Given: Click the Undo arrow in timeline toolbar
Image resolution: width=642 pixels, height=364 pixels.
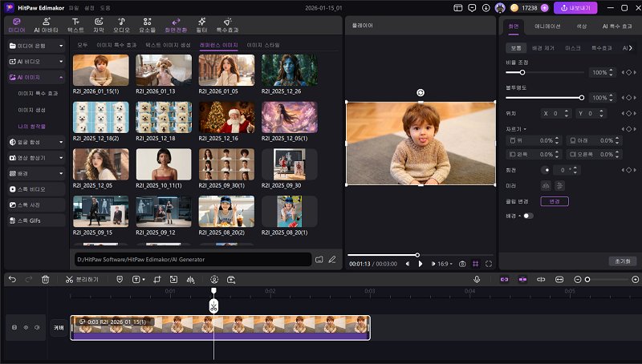Looking at the screenshot, I should click(12, 279).
